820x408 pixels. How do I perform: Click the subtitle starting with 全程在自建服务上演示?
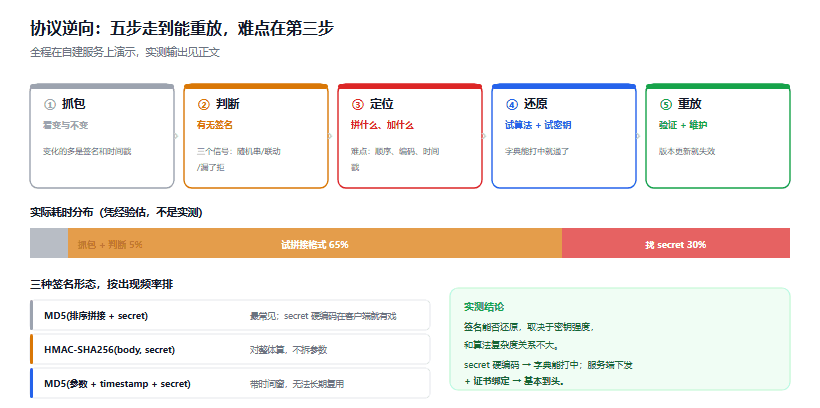pyautogui.click(x=125, y=52)
